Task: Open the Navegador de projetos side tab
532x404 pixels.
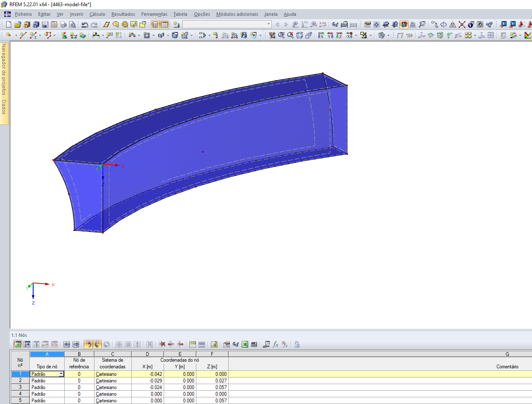Action: [x=4, y=83]
